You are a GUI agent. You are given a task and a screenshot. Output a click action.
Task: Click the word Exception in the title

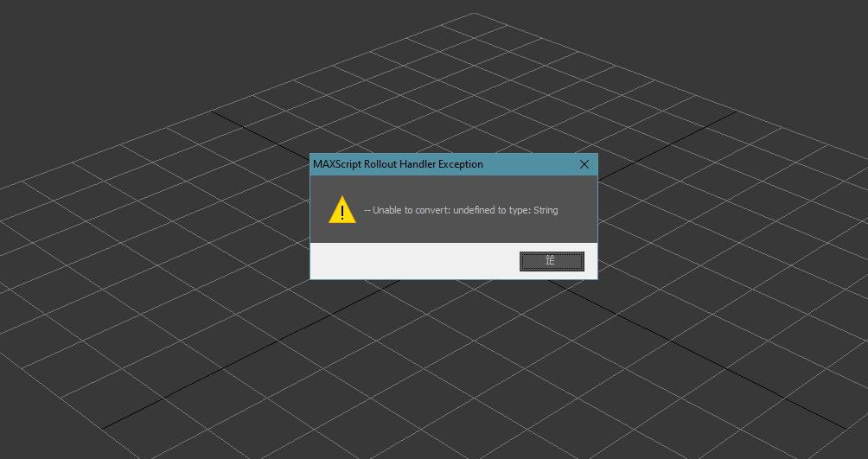tap(459, 164)
